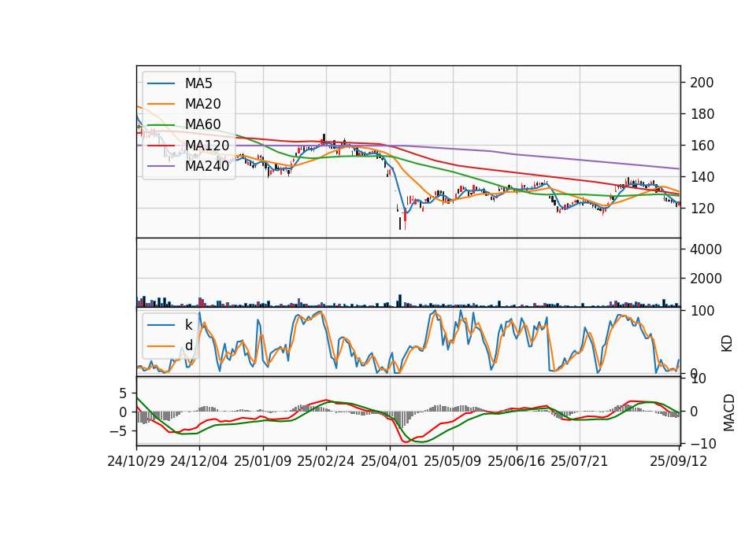
Task: Click the KD axis title
Action: click(x=727, y=344)
